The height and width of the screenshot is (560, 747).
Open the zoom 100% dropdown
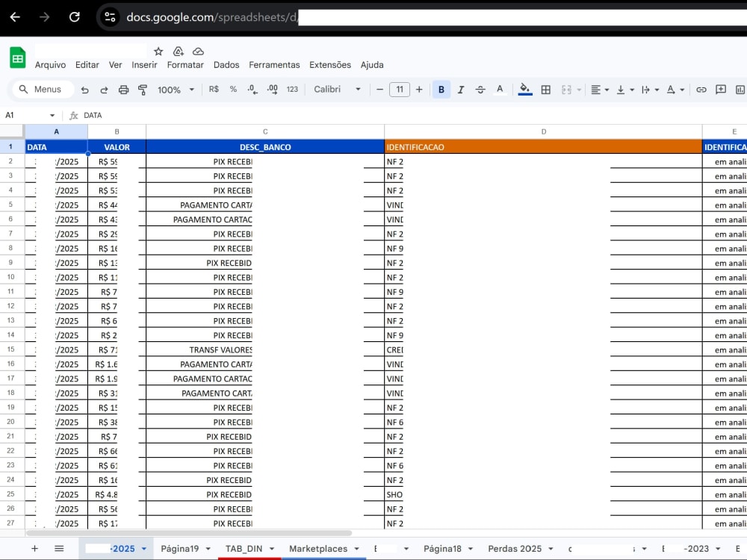176,90
